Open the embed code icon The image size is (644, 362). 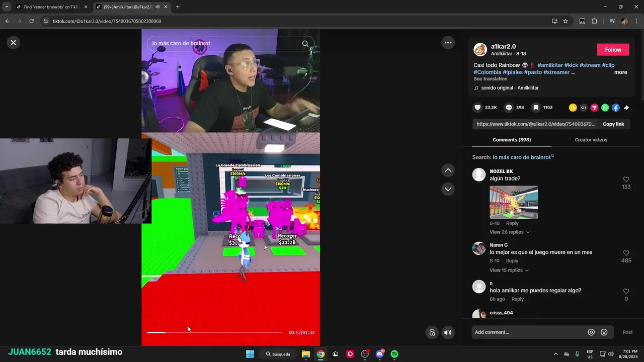(x=584, y=108)
